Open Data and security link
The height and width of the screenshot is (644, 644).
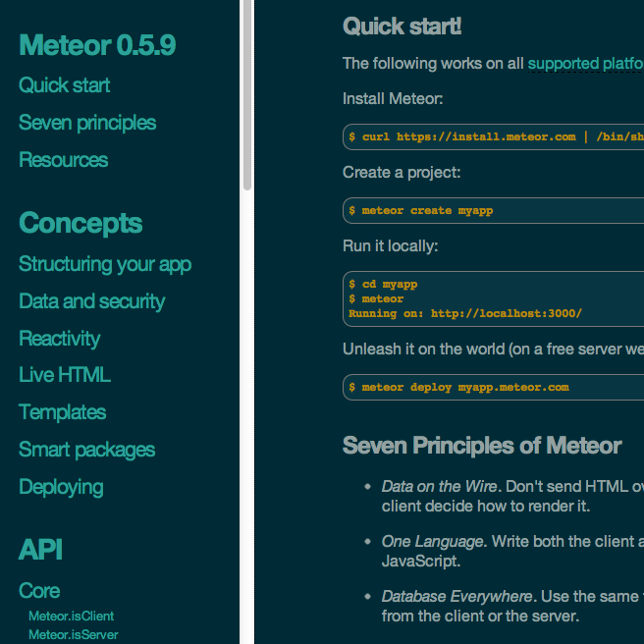pos(92,301)
